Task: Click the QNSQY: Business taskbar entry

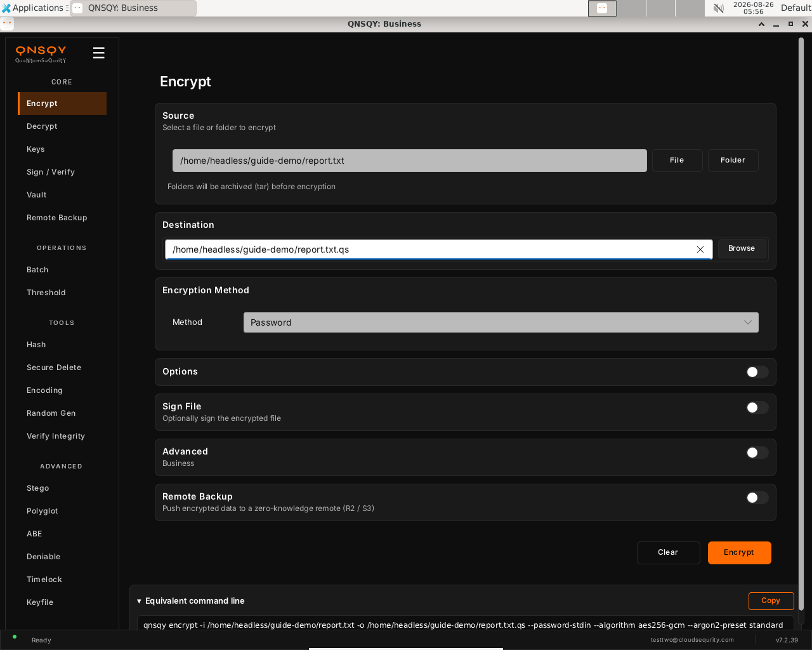Action: click(133, 8)
